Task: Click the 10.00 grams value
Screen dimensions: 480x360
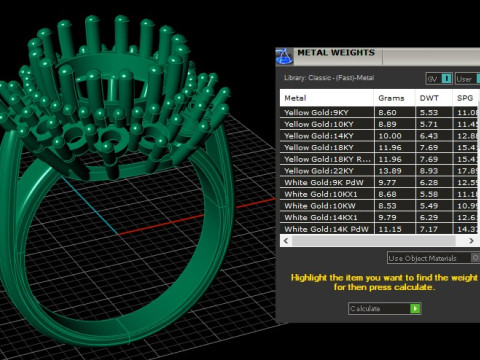Action: point(390,136)
